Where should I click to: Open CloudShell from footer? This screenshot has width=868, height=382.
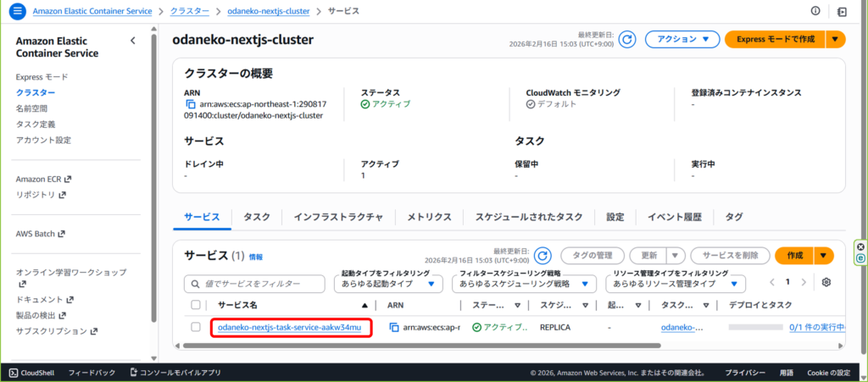click(31, 372)
